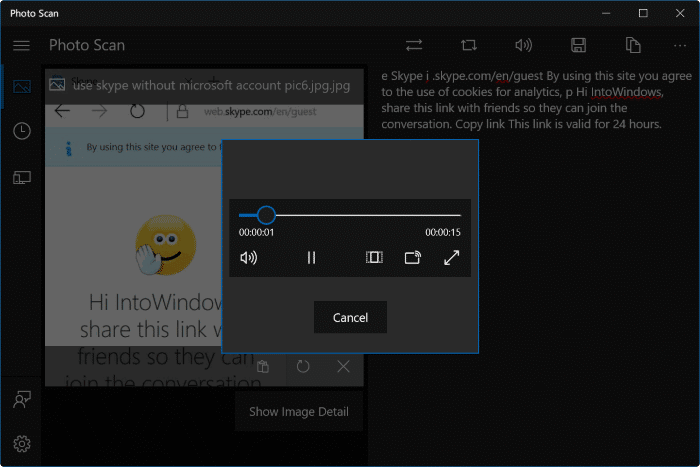700x467 pixels.
Task: Maximize the Photo Scan window
Action: 643,13
